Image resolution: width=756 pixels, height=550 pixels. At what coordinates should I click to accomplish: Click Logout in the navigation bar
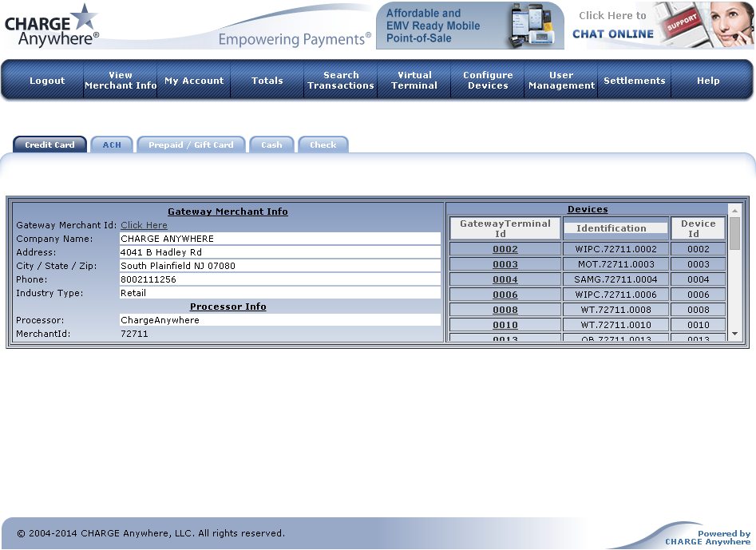[47, 81]
